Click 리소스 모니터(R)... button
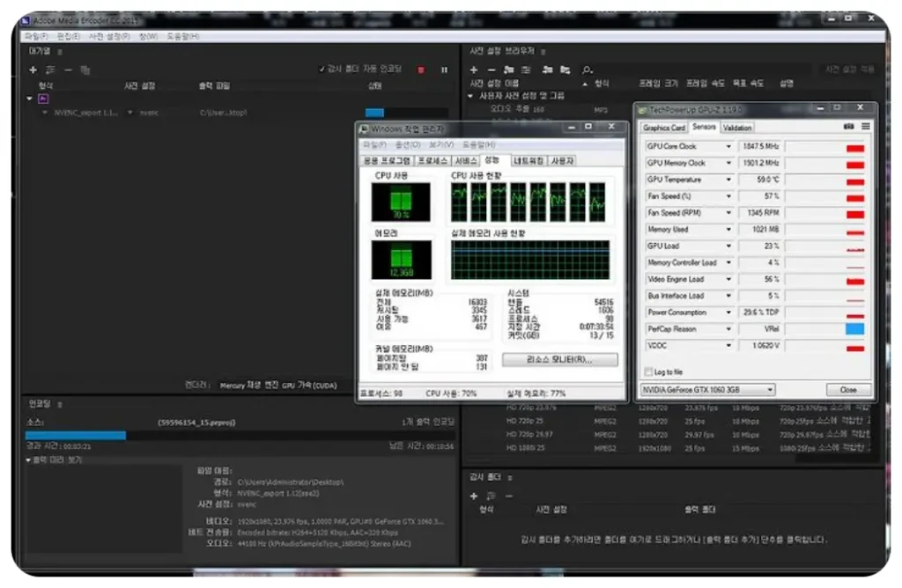The image size is (902, 588). point(559,360)
